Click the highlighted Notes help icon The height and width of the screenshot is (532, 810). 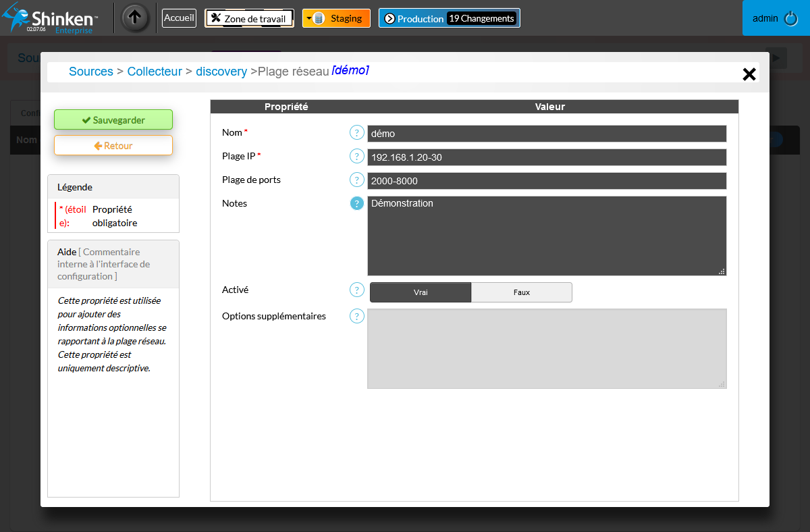[356, 203]
